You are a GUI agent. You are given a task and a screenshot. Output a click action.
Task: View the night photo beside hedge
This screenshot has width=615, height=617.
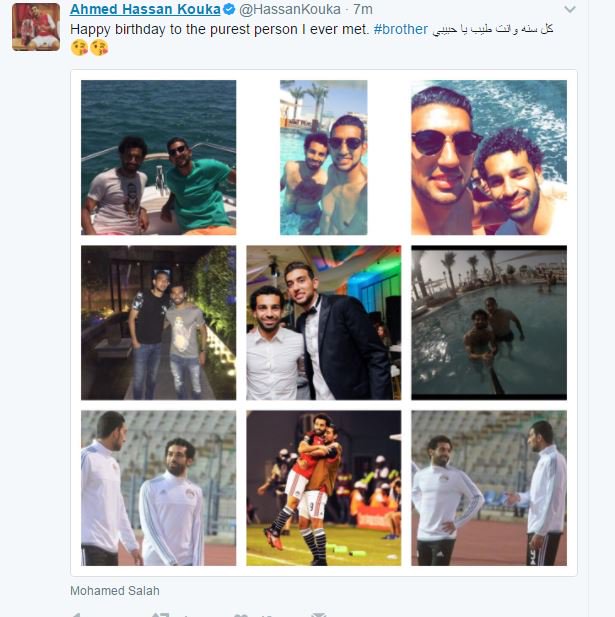pos(159,323)
